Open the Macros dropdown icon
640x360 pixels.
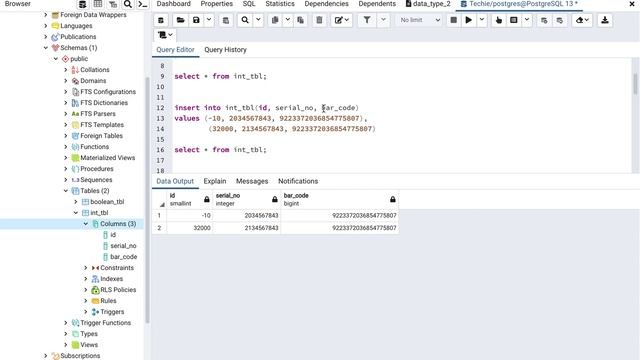tap(165, 35)
